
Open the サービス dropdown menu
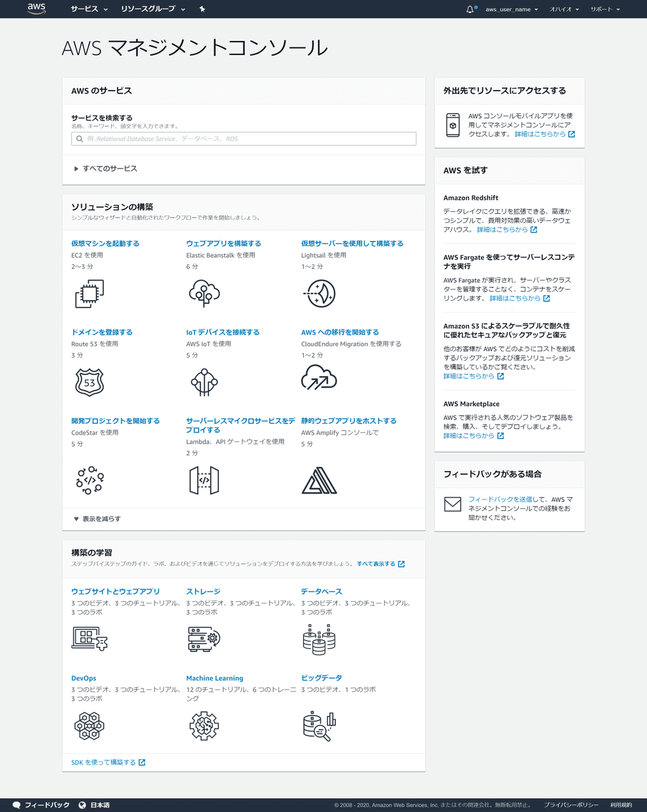[90, 9]
